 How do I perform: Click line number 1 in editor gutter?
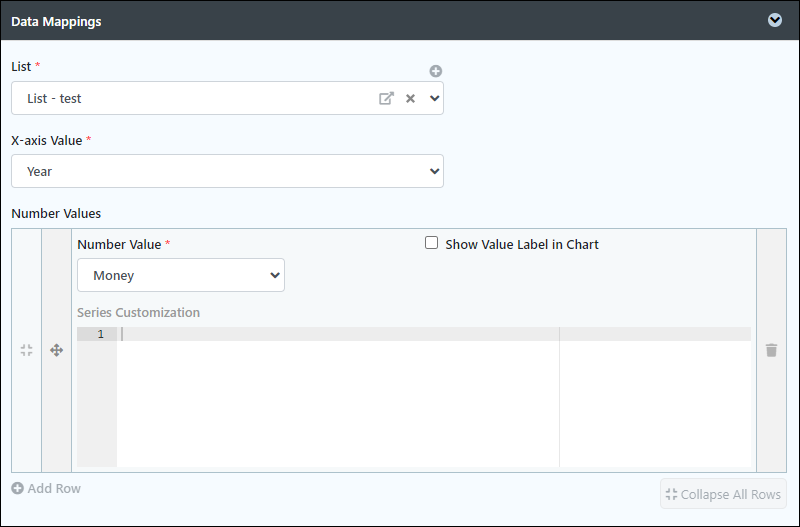(x=101, y=334)
